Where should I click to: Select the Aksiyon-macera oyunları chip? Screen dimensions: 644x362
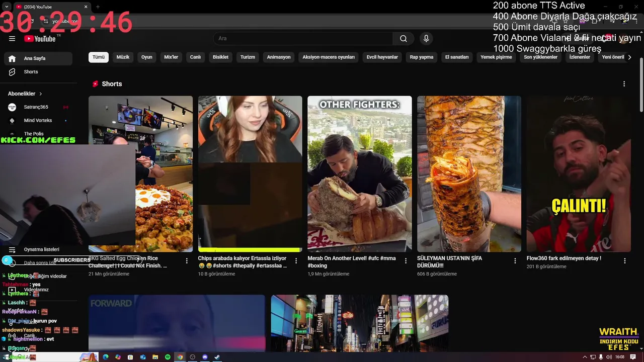329,57
